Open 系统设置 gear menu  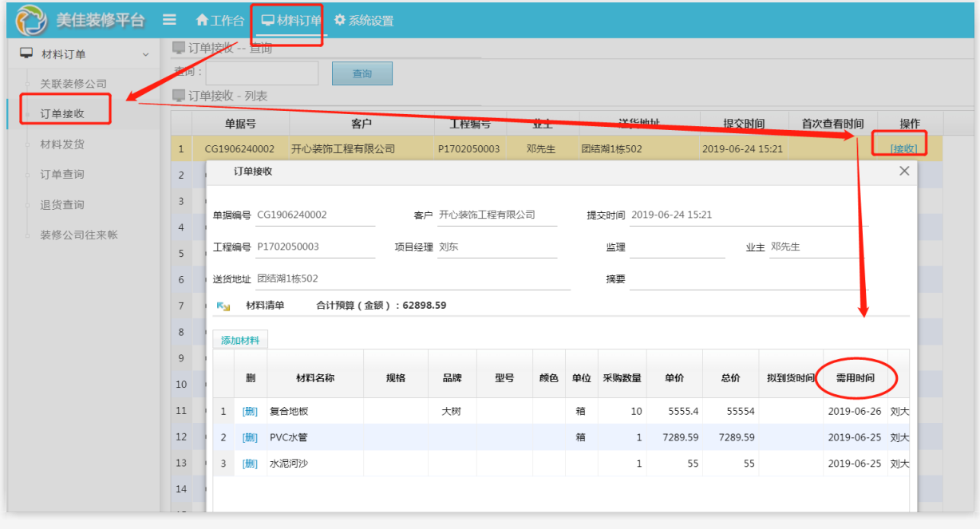click(x=364, y=21)
